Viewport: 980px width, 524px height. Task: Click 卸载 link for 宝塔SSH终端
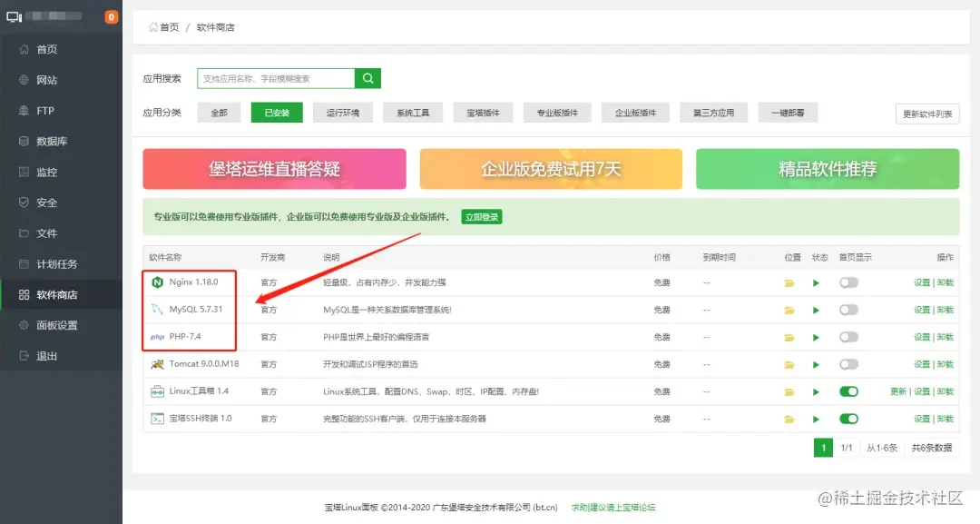(945, 419)
